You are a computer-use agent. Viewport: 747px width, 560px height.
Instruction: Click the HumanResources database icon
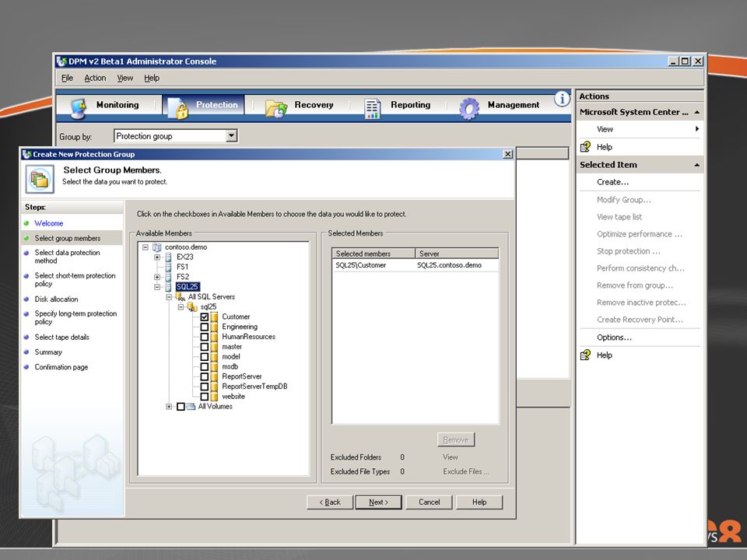coord(214,337)
